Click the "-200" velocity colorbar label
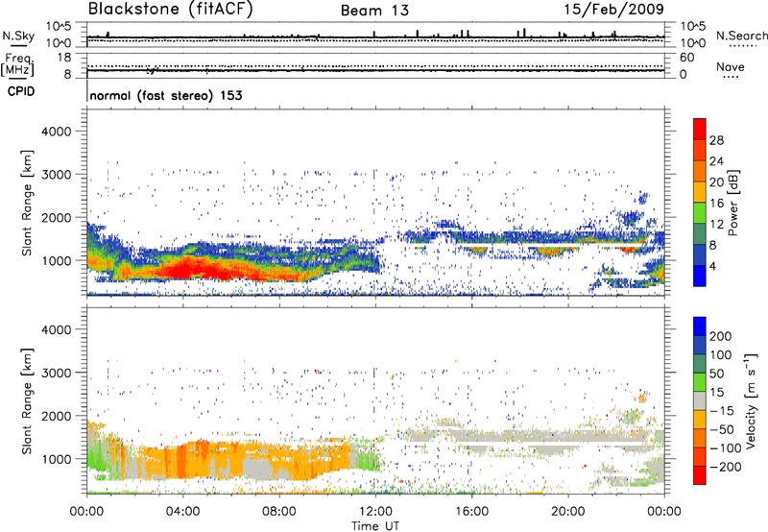The width and height of the screenshot is (768, 532). (x=726, y=467)
